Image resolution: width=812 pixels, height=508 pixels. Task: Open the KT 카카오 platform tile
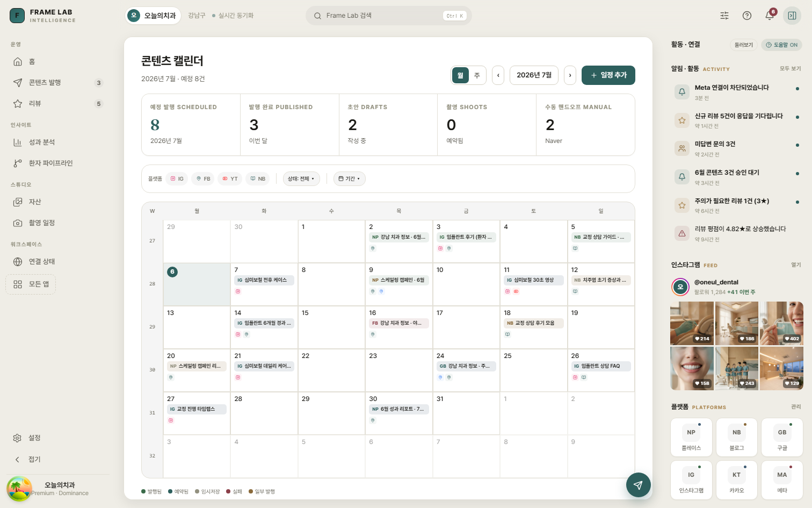tap(736, 480)
